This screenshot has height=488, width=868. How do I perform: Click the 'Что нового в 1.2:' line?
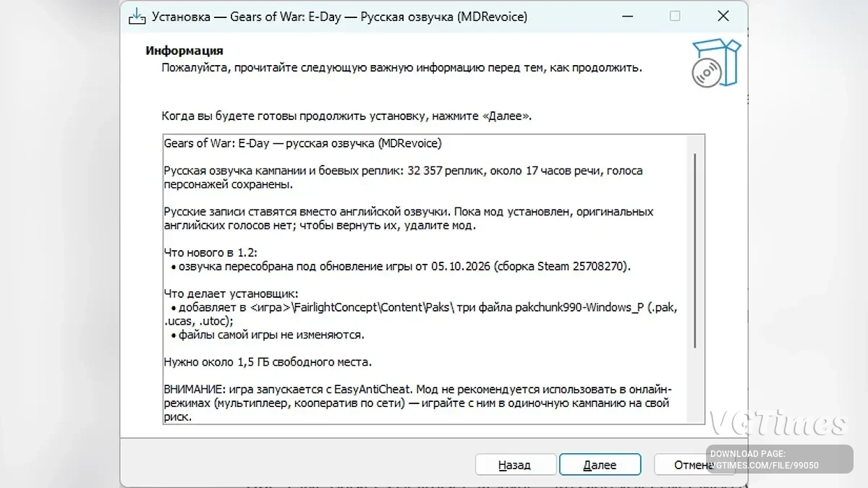click(210, 252)
